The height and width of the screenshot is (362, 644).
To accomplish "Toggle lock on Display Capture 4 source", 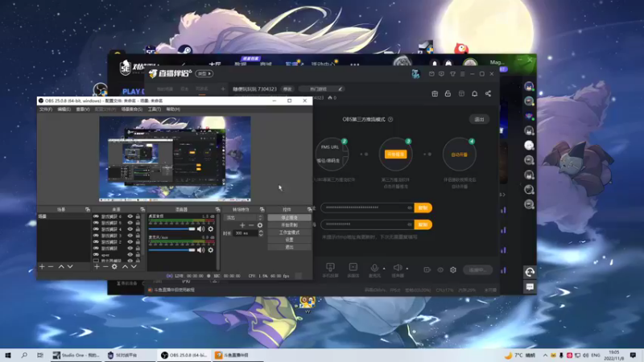I will pyautogui.click(x=138, y=229).
